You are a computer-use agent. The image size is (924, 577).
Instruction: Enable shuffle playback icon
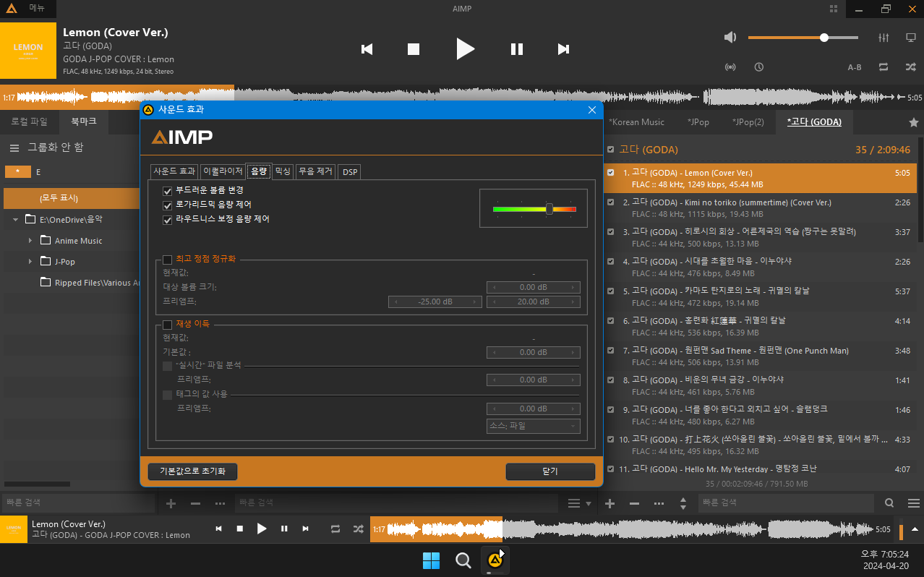pyautogui.click(x=910, y=67)
